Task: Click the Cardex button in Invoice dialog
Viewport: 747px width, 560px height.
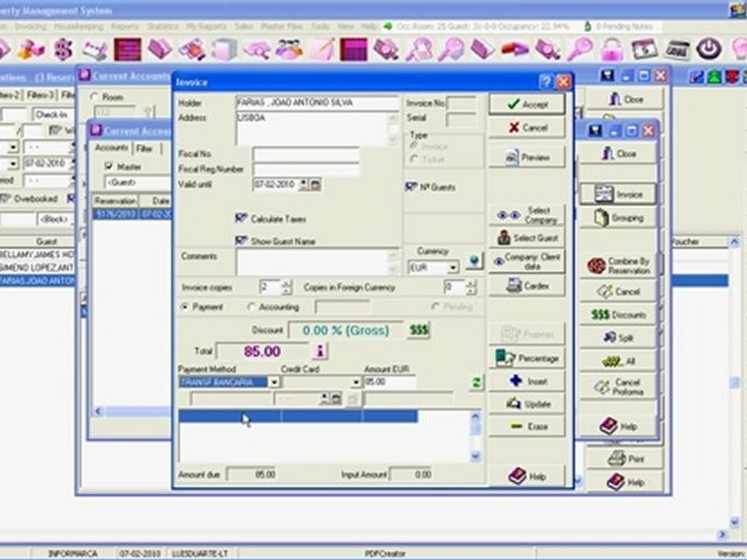Action: pos(527,285)
